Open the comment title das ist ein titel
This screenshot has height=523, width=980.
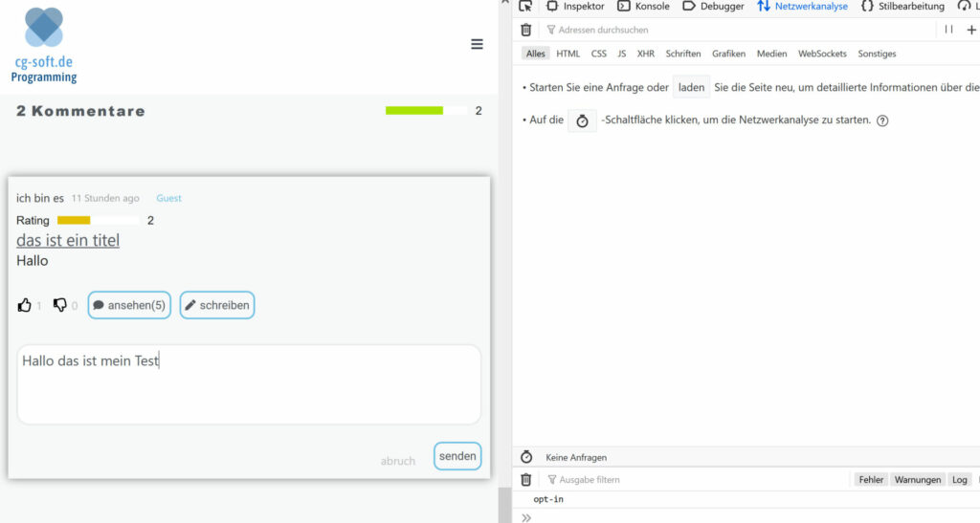point(68,240)
